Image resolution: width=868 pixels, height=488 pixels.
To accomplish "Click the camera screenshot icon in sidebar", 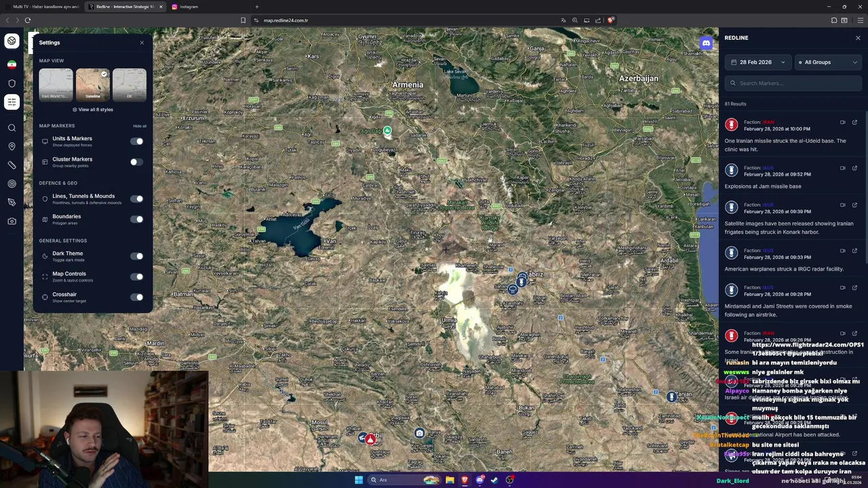I will click(x=12, y=221).
